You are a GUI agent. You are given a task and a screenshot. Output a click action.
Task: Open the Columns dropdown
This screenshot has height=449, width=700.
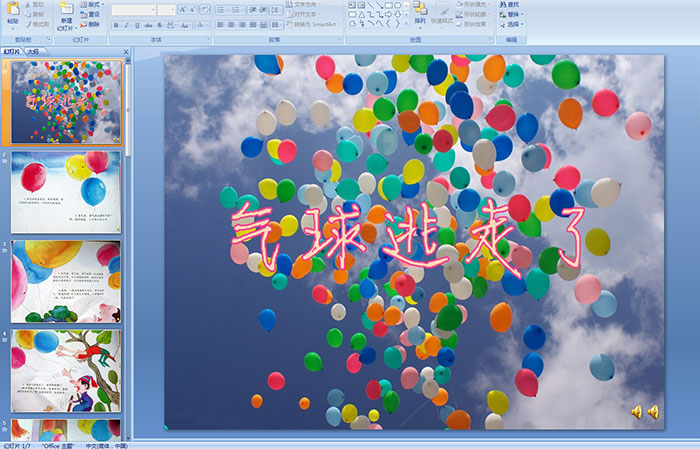click(x=277, y=25)
